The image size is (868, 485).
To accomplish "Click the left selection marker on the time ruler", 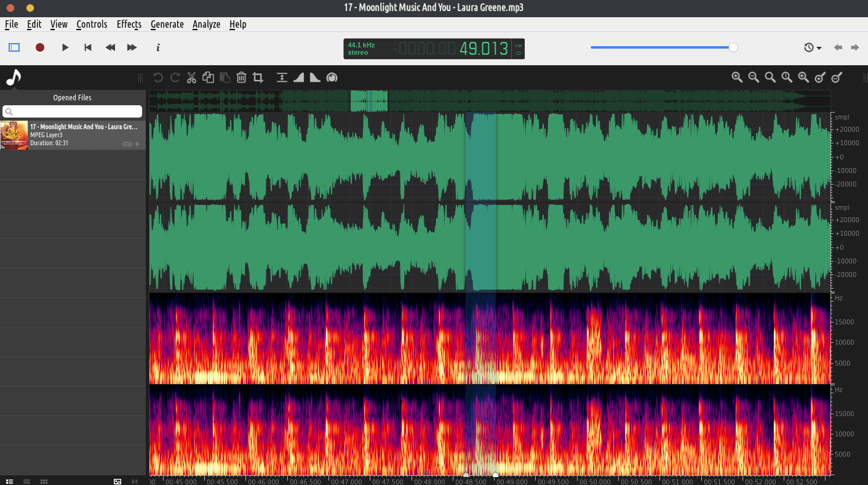I will [466, 475].
